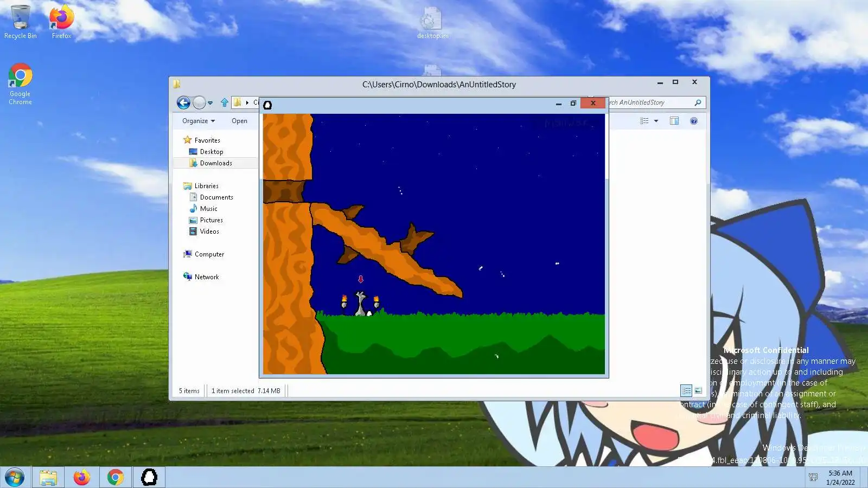The image size is (868, 488).
Task: Toggle the preview pane button
Action: (674, 121)
